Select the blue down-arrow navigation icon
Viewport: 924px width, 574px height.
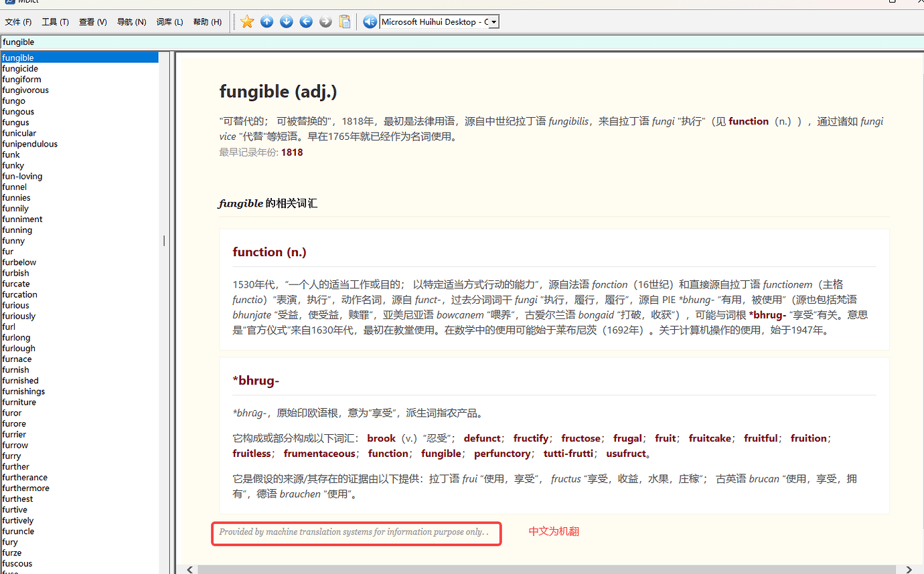tap(286, 21)
